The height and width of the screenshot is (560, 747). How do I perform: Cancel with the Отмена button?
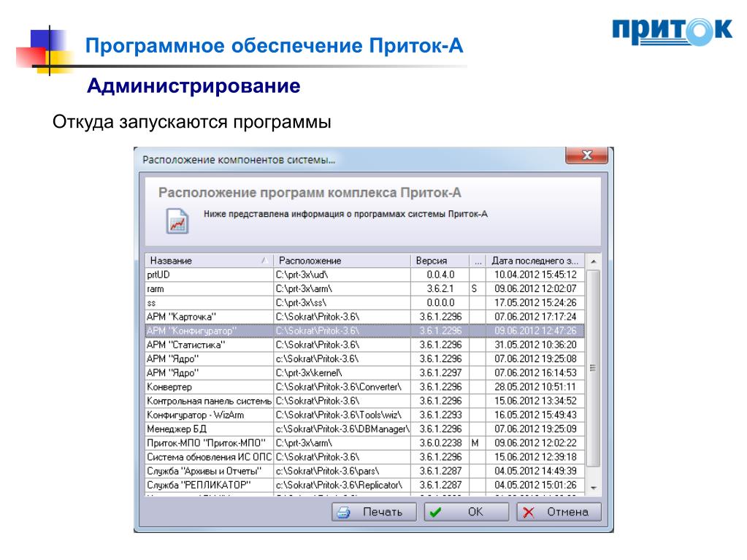(x=559, y=512)
